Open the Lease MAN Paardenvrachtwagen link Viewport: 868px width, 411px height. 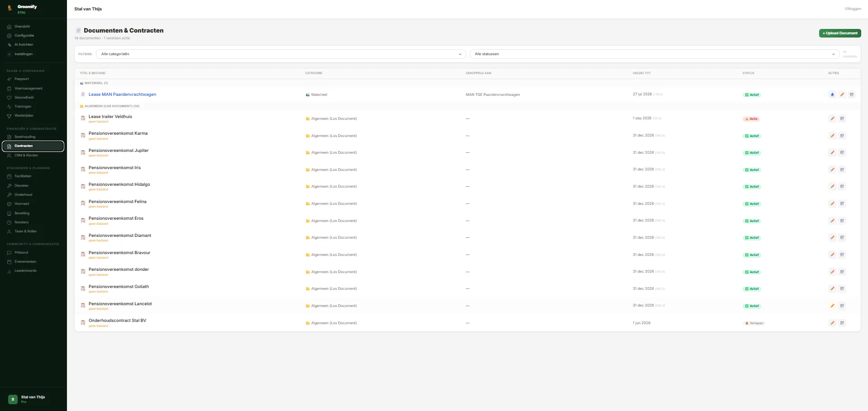(122, 94)
